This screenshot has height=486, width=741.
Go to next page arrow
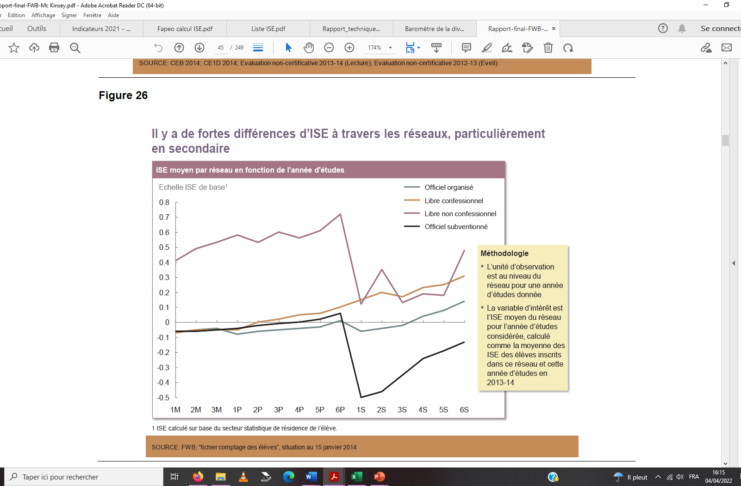199,47
